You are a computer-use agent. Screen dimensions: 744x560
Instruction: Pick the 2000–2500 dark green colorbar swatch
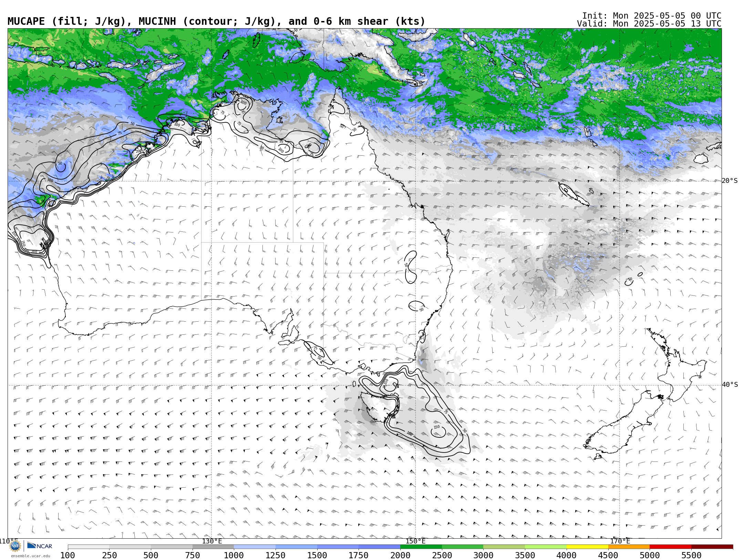(x=421, y=547)
